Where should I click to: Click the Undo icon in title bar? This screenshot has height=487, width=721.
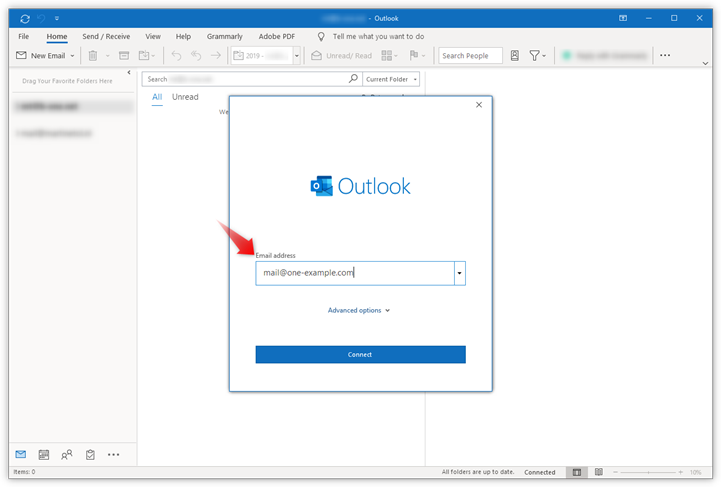coord(41,18)
